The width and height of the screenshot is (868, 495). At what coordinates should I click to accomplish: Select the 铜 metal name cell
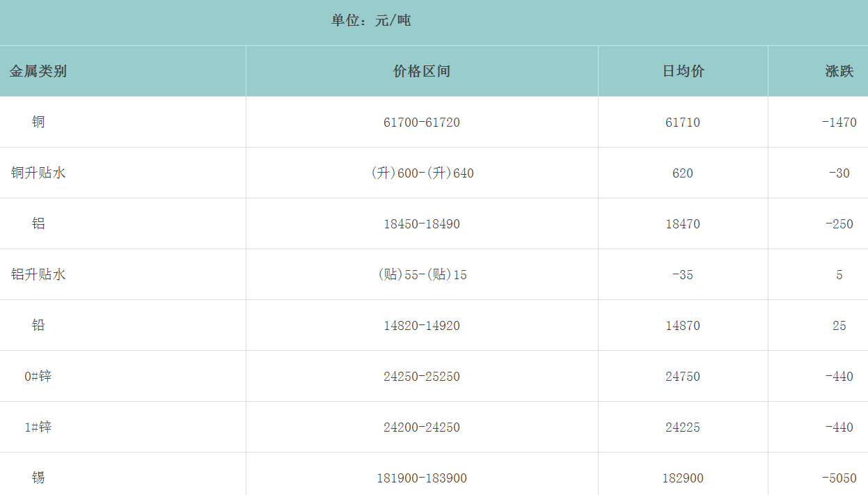click(38, 122)
